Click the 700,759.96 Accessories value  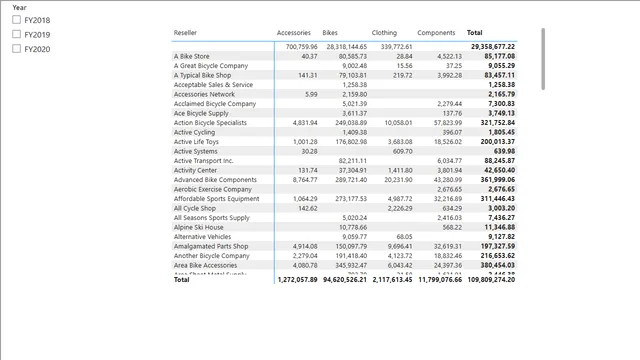(301, 47)
